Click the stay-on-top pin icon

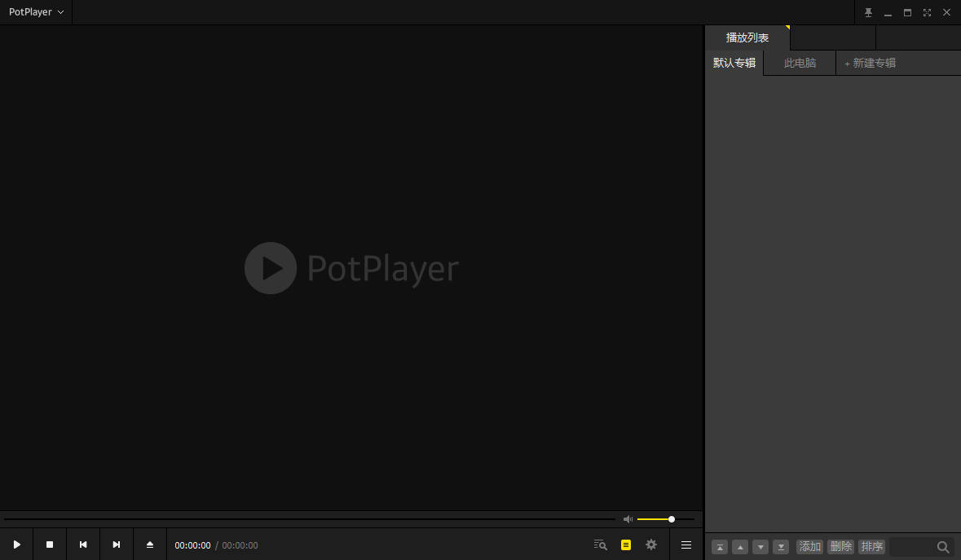pos(868,12)
